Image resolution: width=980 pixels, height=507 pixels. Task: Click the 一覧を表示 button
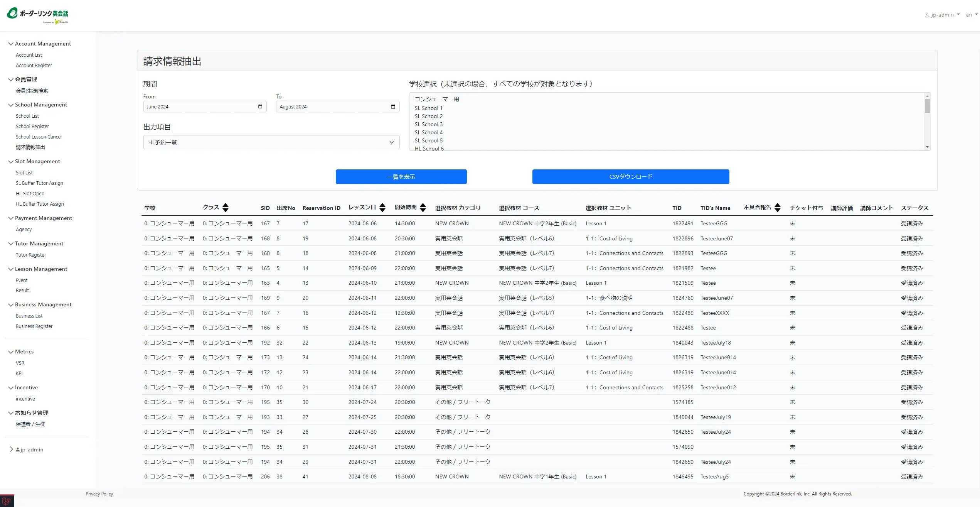click(x=401, y=177)
